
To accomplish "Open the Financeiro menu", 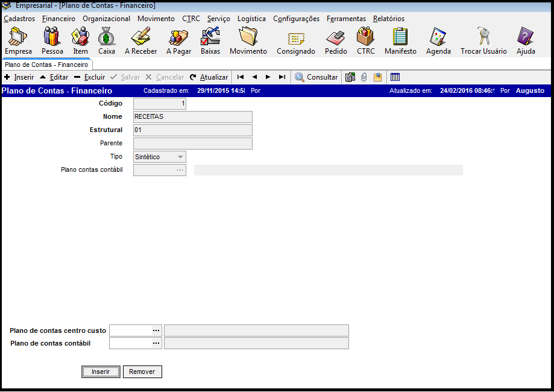I will point(58,19).
